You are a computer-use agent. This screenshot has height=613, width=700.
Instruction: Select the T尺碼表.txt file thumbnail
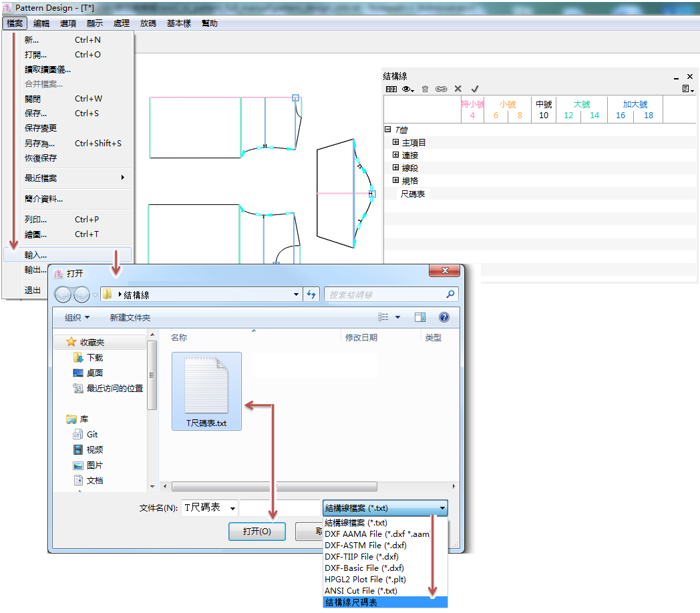tap(206, 391)
